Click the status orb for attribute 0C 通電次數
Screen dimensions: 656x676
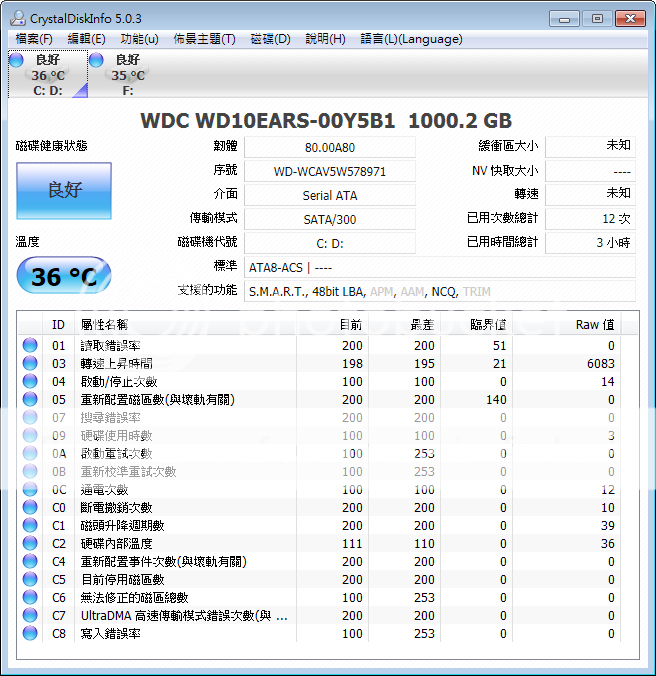click(x=31, y=490)
